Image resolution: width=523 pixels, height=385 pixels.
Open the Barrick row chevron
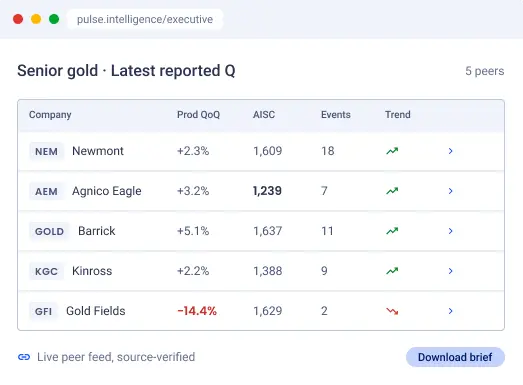450,231
